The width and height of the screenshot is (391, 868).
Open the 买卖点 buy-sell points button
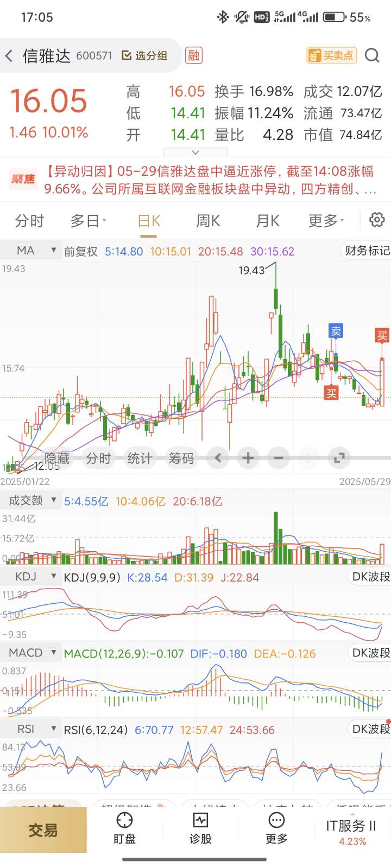332,55
